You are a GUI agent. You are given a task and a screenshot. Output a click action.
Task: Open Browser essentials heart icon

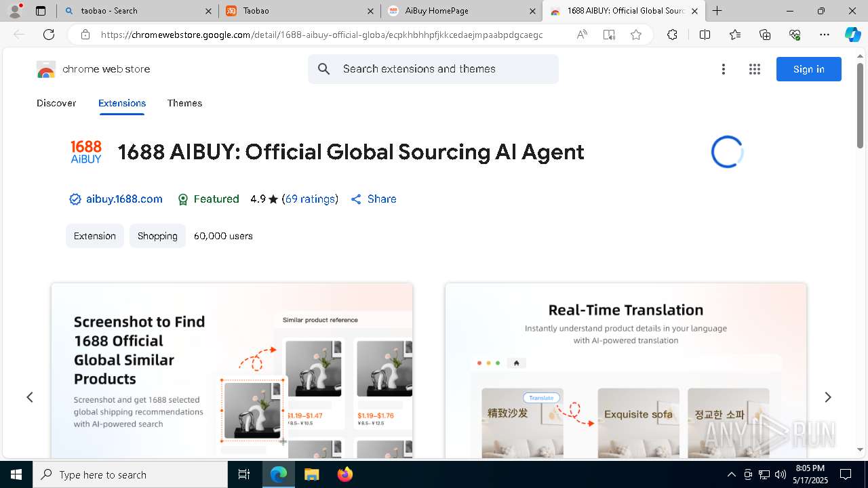point(795,35)
